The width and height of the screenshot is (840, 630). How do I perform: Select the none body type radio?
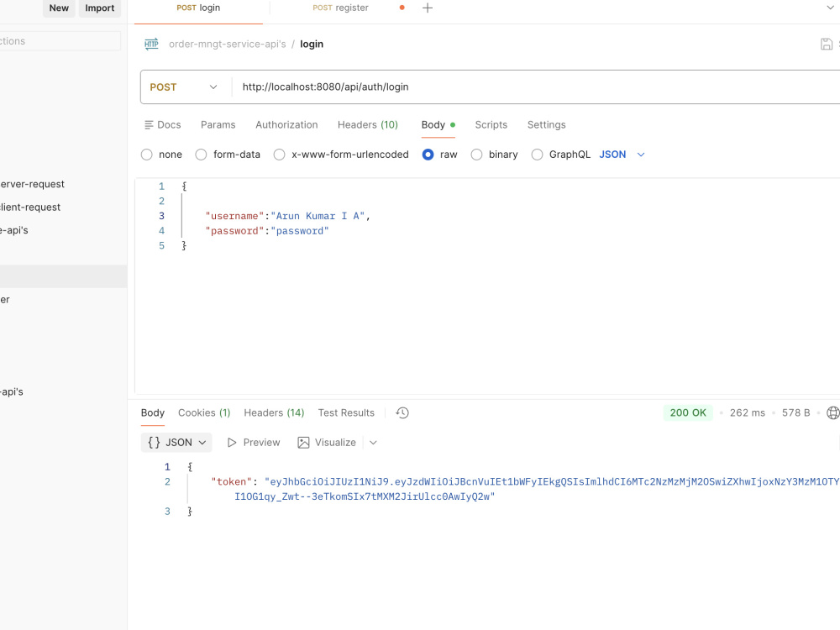click(x=147, y=155)
